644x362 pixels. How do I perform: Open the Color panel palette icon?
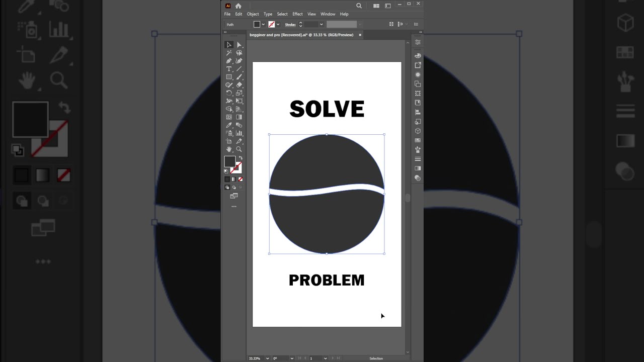[418, 56]
